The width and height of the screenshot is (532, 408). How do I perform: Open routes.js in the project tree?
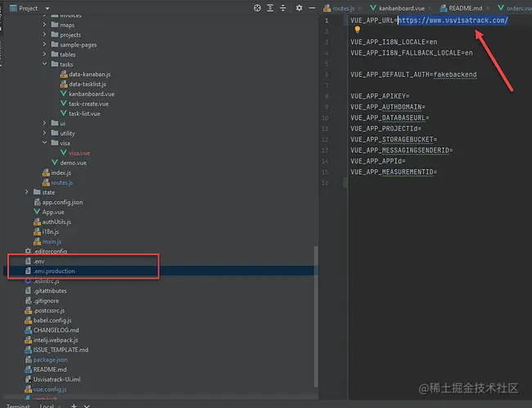click(61, 182)
